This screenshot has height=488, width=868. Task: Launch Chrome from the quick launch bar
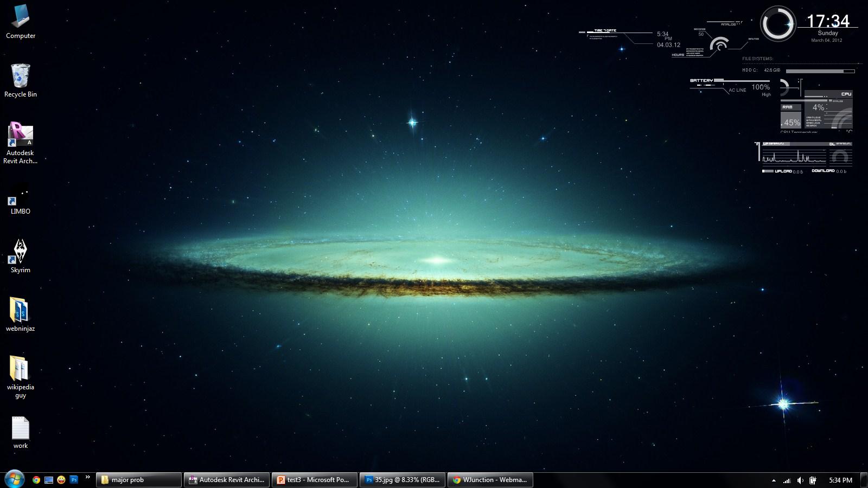tap(36, 480)
